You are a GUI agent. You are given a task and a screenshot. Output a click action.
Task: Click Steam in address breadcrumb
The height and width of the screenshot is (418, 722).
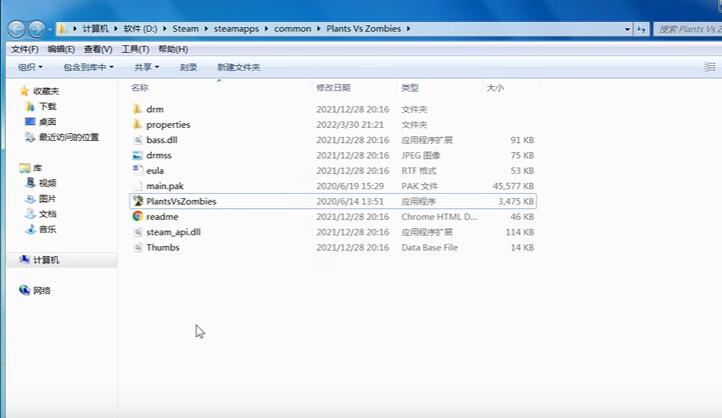(x=186, y=29)
